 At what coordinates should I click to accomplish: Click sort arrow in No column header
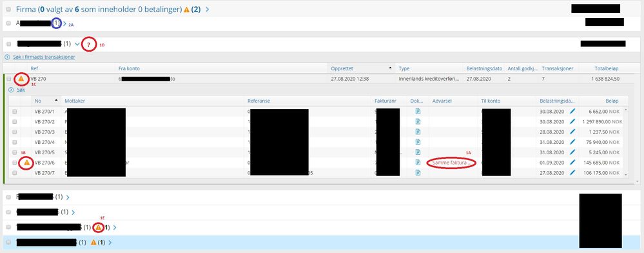[x=56, y=101]
